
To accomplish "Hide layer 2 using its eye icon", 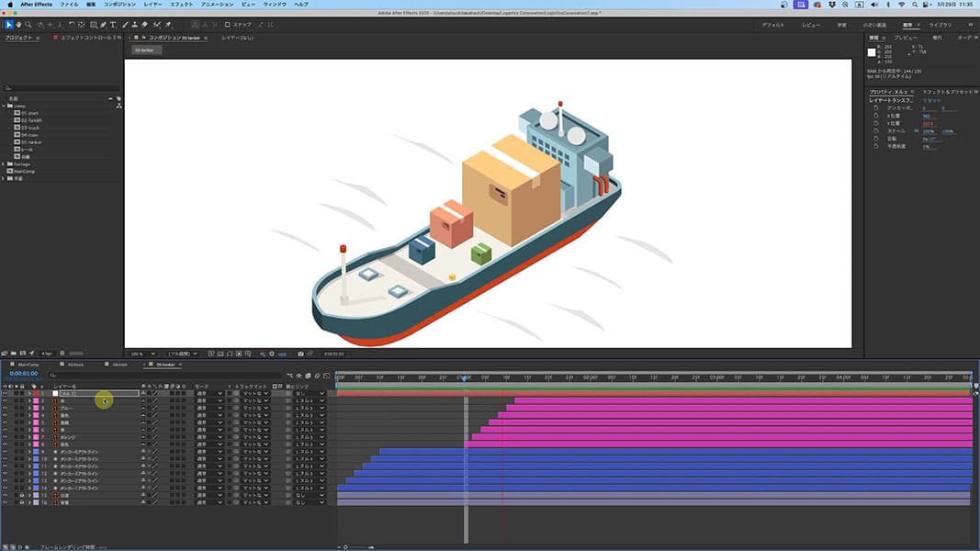I will [x=5, y=401].
